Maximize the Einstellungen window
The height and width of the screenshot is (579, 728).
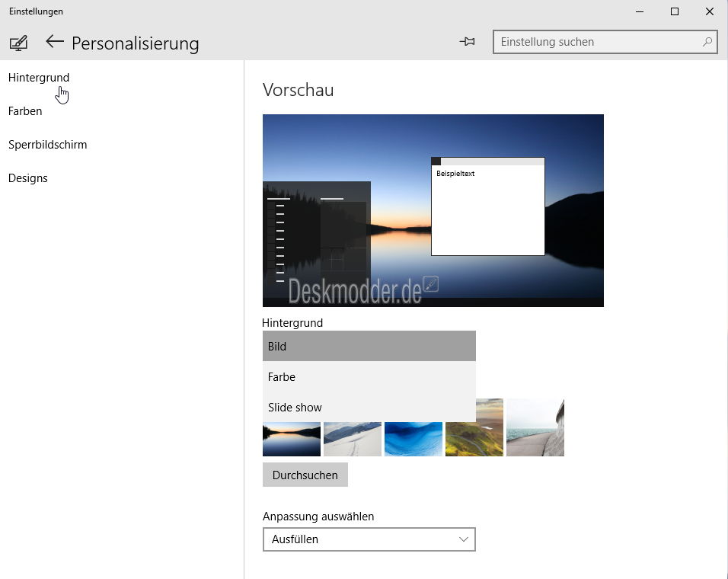pos(675,11)
